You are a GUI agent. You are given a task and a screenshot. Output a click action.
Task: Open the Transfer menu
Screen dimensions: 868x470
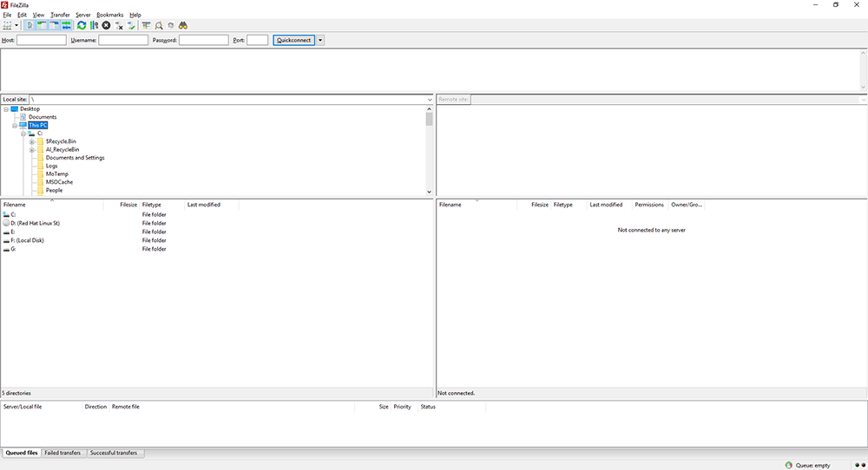(x=60, y=15)
